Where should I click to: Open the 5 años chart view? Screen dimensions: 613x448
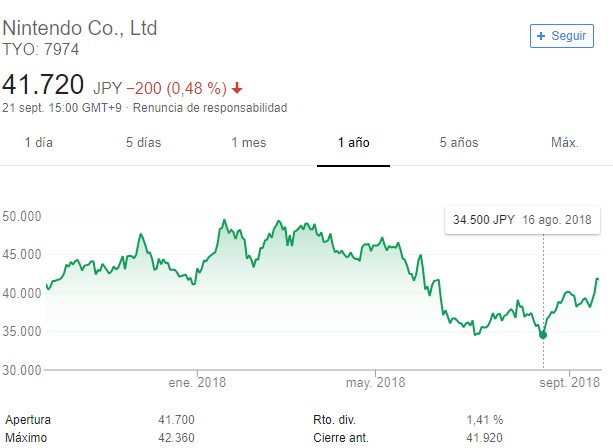click(459, 143)
